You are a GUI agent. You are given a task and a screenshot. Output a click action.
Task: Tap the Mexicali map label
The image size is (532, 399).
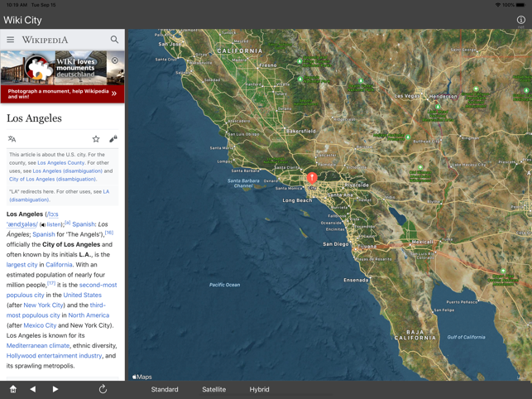(423, 242)
